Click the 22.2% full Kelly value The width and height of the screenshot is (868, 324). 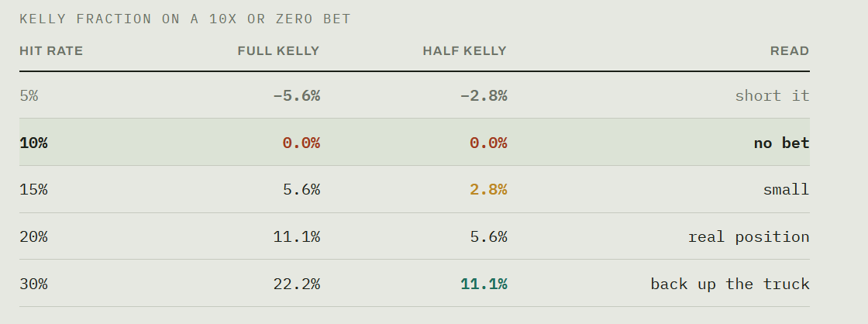(297, 284)
